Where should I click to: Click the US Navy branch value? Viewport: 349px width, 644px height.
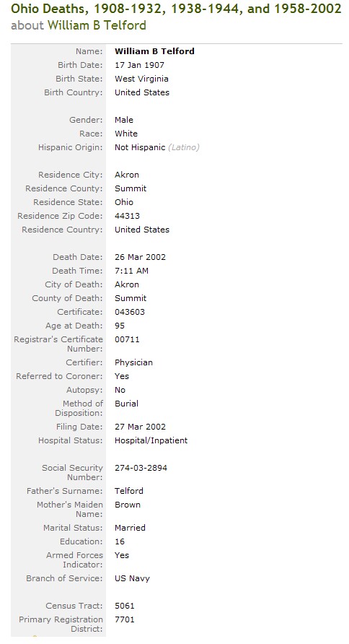132,579
